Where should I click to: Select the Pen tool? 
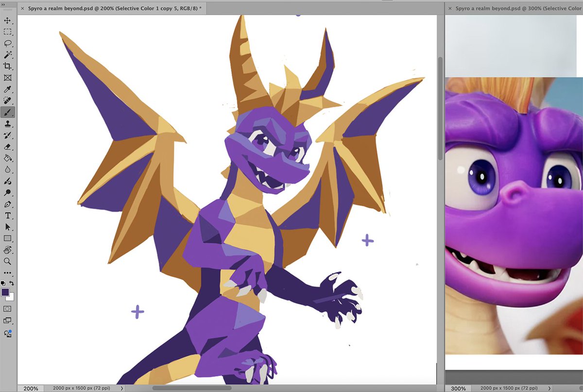[8, 204]
